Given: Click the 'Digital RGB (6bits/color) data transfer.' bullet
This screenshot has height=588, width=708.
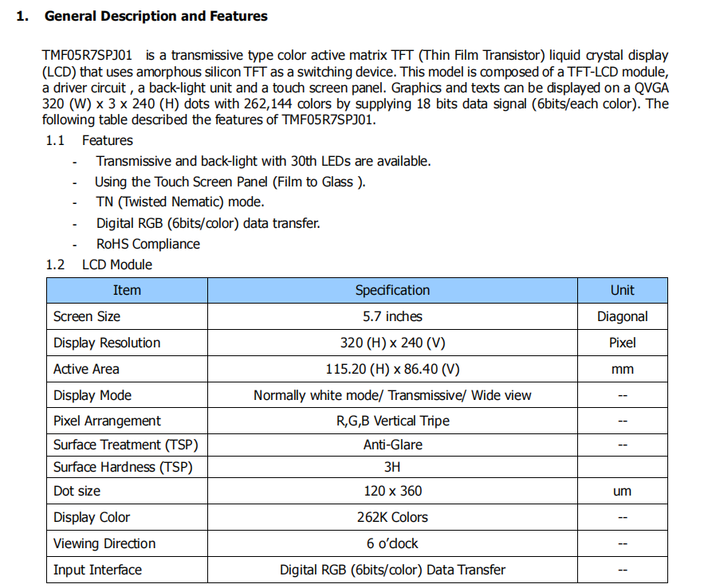Looking at the screenshot, I should click(208, 223).
